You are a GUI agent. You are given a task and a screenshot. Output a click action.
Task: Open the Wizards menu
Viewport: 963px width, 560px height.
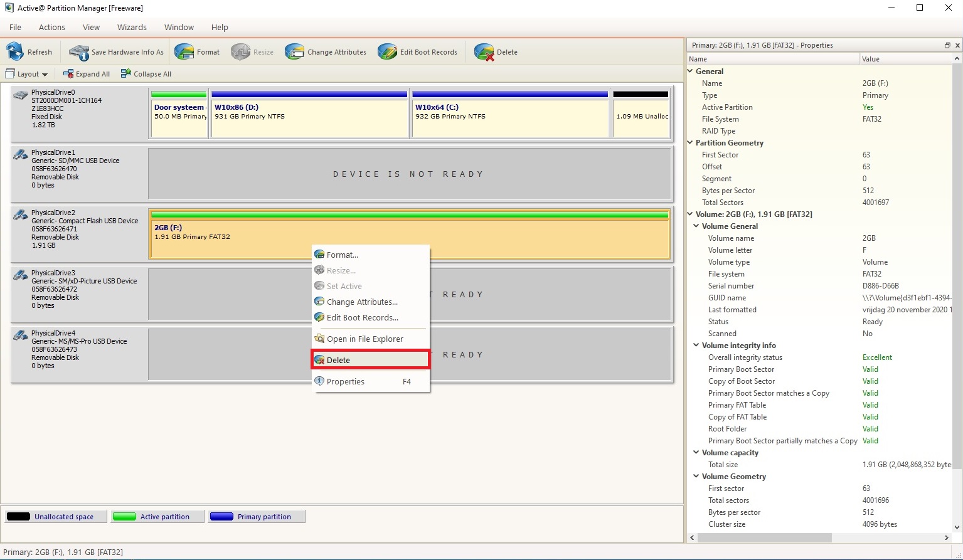coord(132,27)
